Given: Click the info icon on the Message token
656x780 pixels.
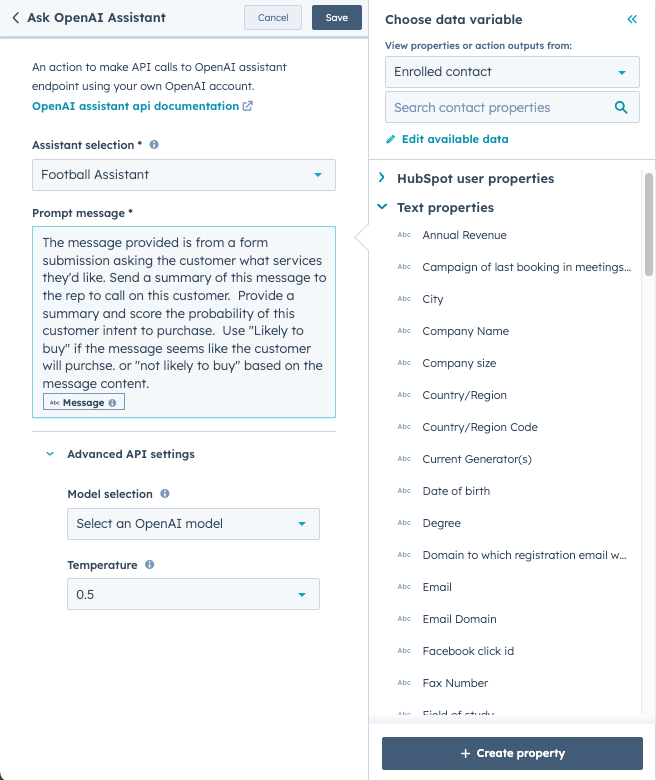Looking at the screenshot, I should click(x=112, y=403).
